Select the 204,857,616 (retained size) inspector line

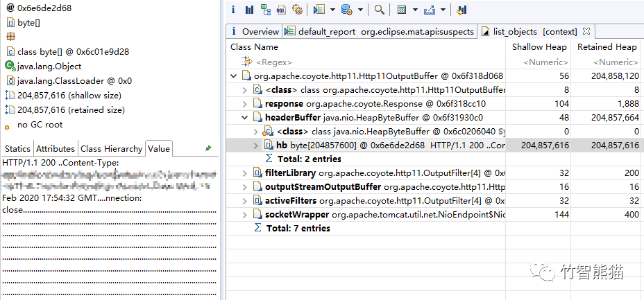(x=71, y=110)
